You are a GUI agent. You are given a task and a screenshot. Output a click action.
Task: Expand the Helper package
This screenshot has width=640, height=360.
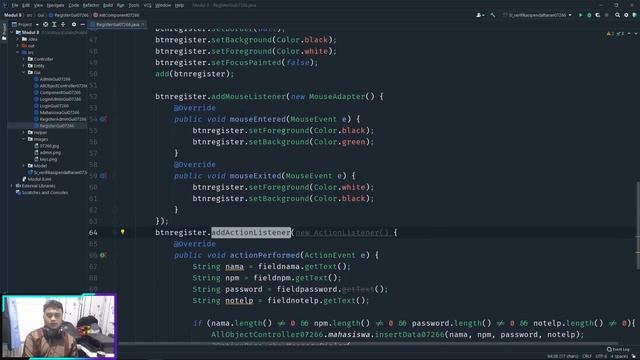coord(24,132)
